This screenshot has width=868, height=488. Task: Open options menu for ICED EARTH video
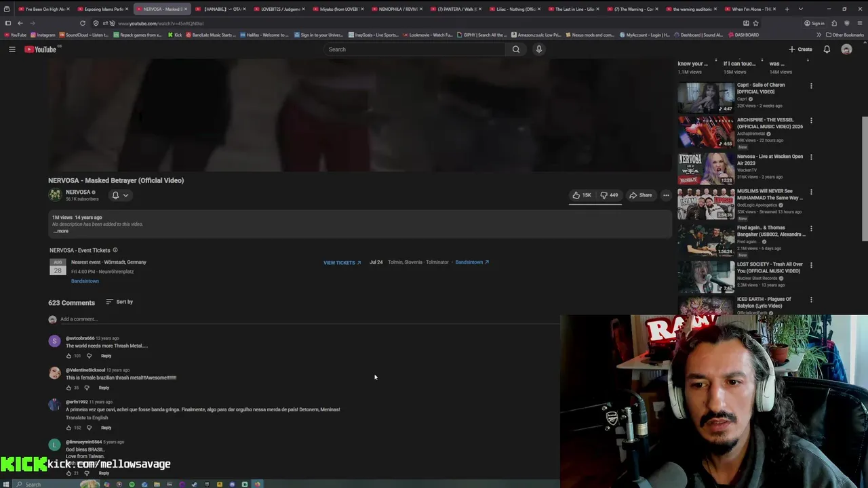click(x=811, y=300)
